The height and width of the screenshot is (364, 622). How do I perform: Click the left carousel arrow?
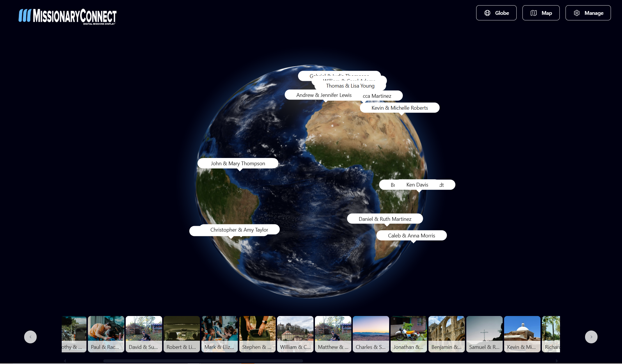pyautogui.click(x=31, y=337)
